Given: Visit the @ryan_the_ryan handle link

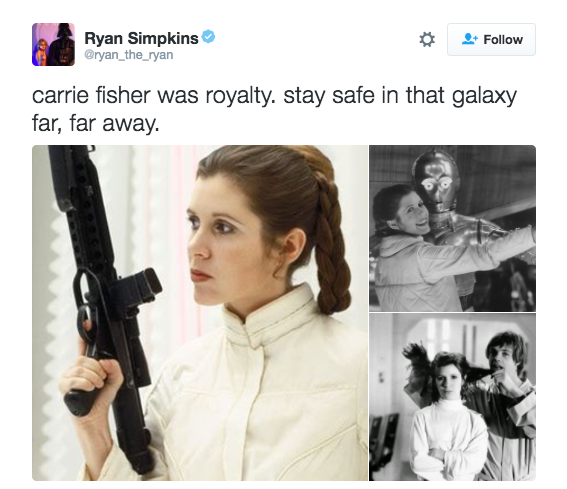Looking at the screenshot, I should (129, 55).
